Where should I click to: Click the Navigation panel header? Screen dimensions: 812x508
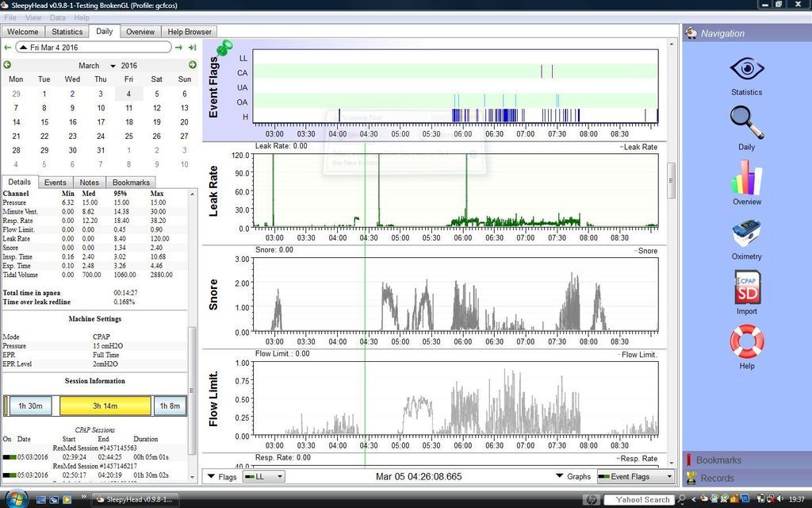point(747,33)
